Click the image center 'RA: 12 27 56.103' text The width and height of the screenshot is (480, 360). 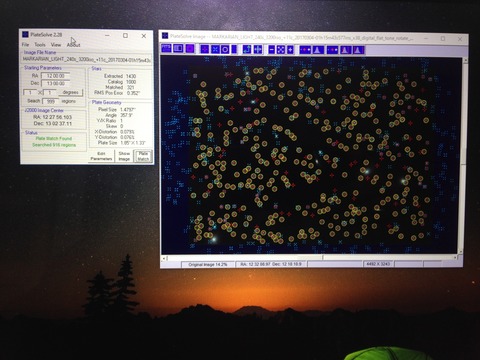click(x=52, y=117)
